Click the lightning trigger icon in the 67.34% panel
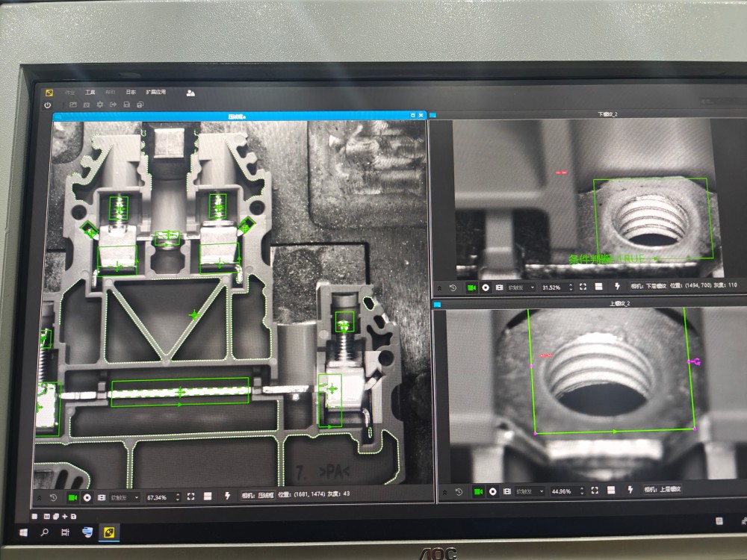This screenshot has width=747, height=560. (227, 496)
